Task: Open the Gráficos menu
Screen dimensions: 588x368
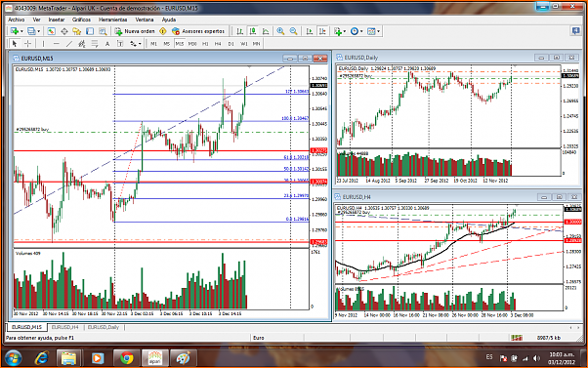Action: (x=81, y=20)
